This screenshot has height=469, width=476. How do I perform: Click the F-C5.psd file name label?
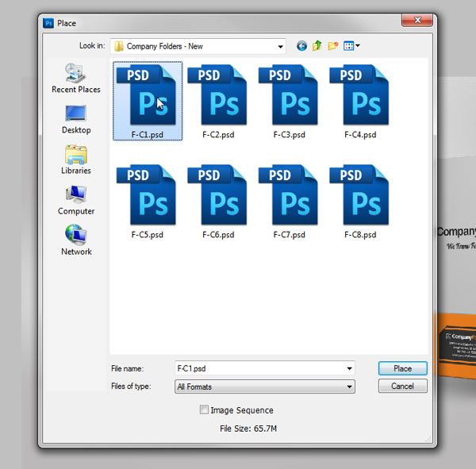pyautogui.click(x=148, y=235)
